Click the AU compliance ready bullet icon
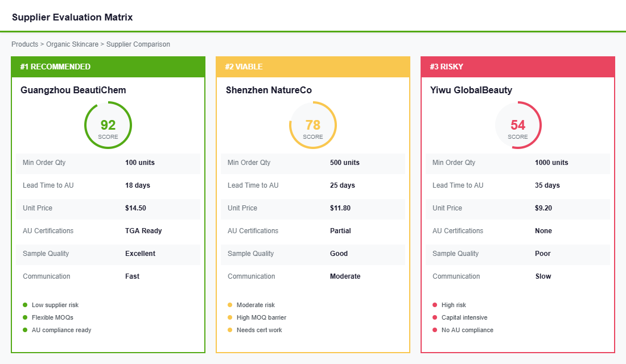Screen dimensions: 626x364 point(24,330)
